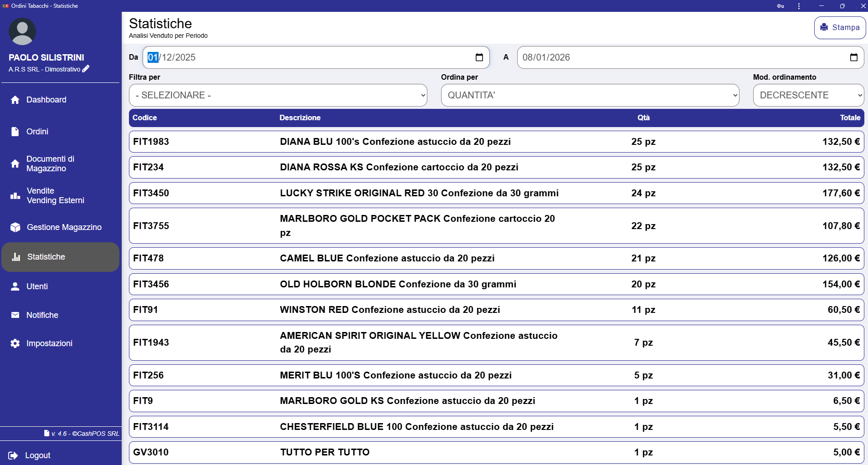The height and width of the screenshot is (465, 868).
Task: Open the three-dot menu in the title bar
Action: point(798,6)
